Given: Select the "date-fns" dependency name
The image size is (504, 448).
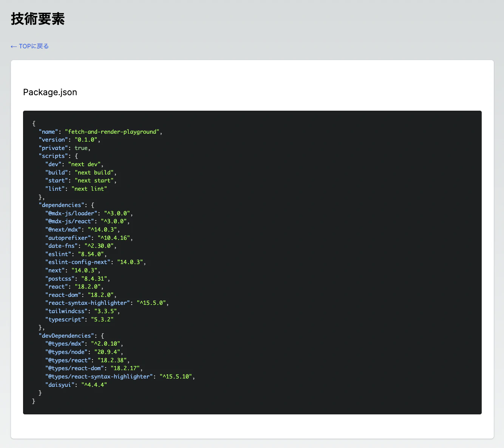Looking at the screenshot, I should click(61, 246).
